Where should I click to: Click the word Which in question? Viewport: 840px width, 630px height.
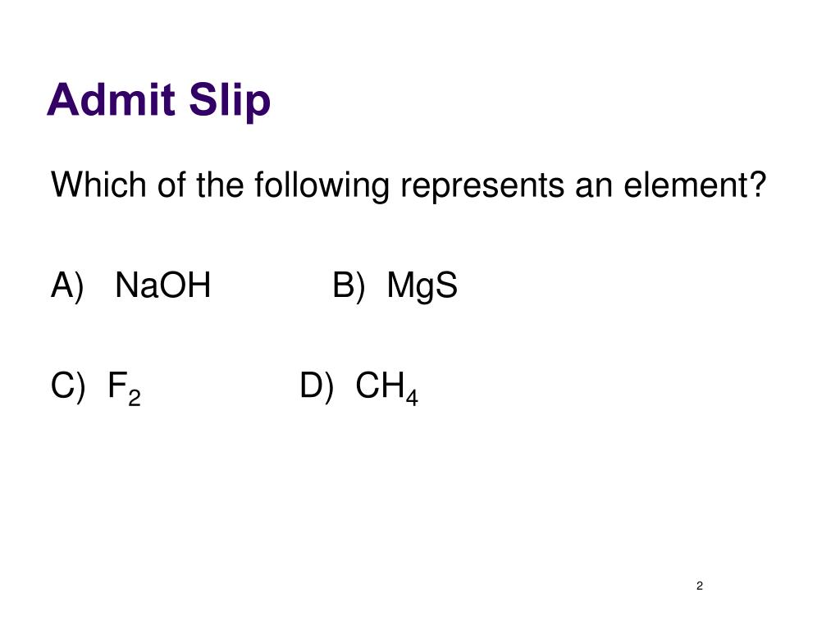98,185
